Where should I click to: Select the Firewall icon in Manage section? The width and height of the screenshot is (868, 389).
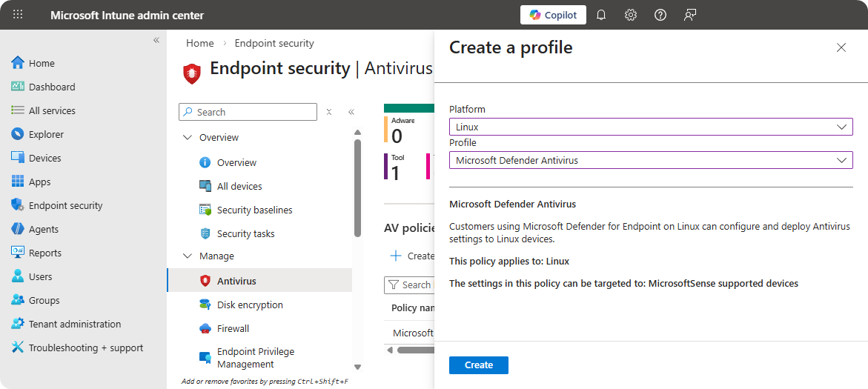pyautogui.click(x=205, y=328)
